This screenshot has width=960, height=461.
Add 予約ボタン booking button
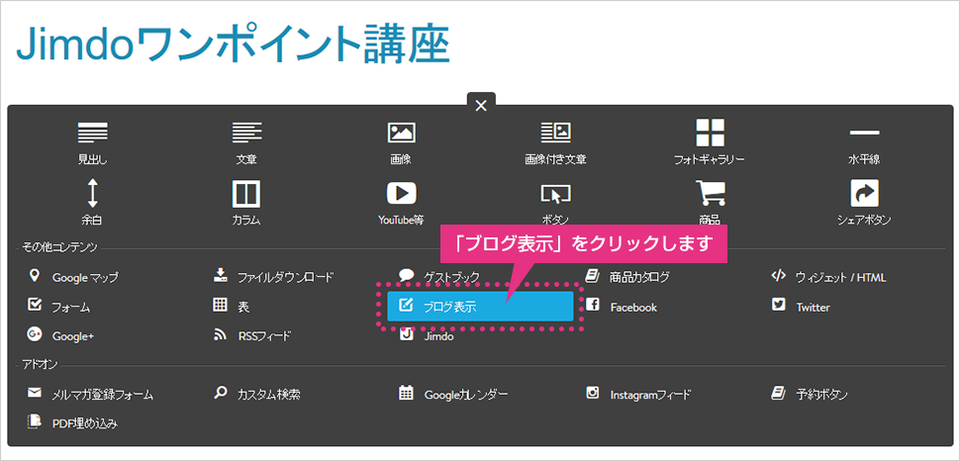[x=809, y=394]
